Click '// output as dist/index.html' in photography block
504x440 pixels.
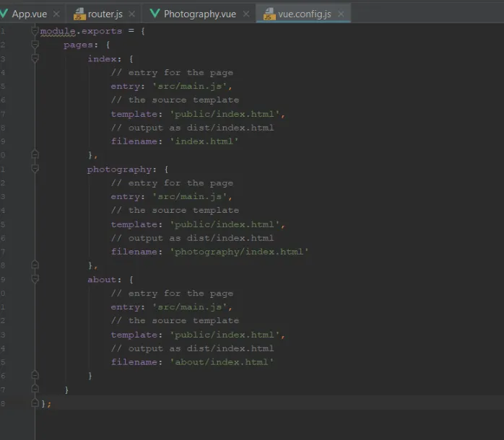click(192, 238)
